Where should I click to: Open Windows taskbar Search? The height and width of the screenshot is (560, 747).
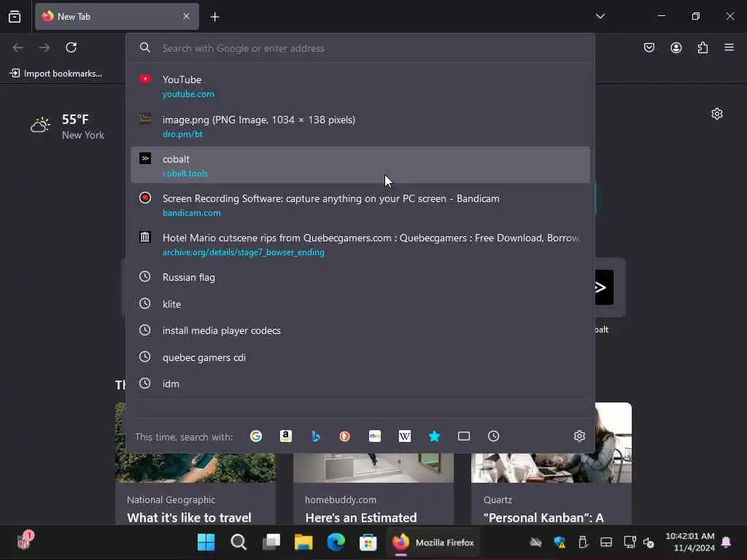(x=239, y=542)
